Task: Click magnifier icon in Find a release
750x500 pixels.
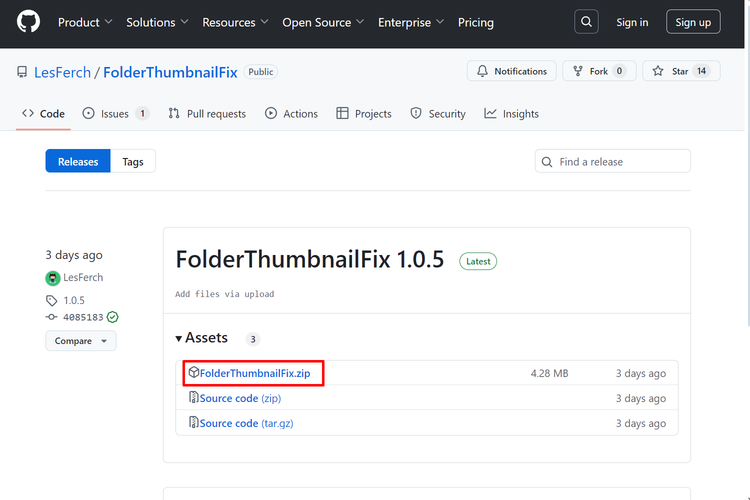Action: pyautogui.click(x=547, y=162)
